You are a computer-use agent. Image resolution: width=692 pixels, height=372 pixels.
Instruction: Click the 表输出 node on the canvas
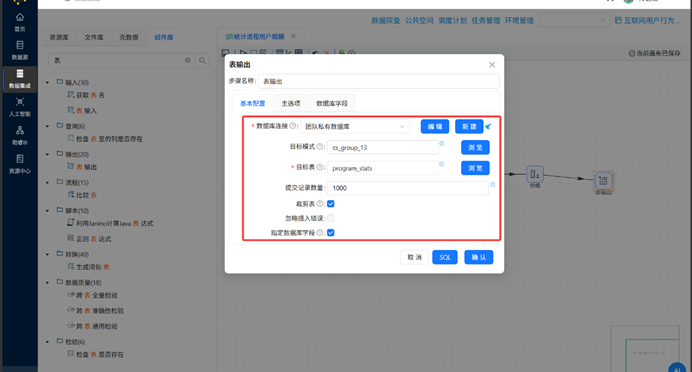(603, 181)
